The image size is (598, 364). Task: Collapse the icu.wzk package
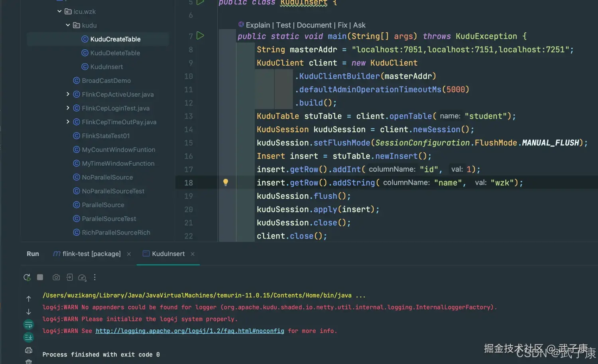point(59,11)
